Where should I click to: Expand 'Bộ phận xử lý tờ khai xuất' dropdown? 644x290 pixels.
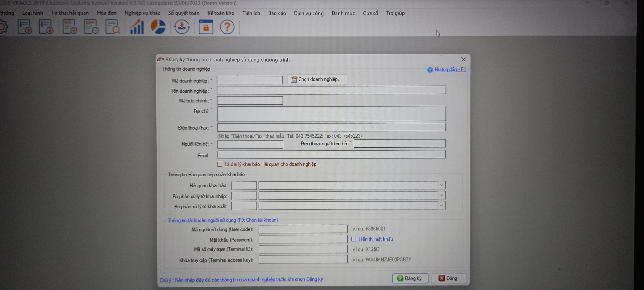click(441, 205)
